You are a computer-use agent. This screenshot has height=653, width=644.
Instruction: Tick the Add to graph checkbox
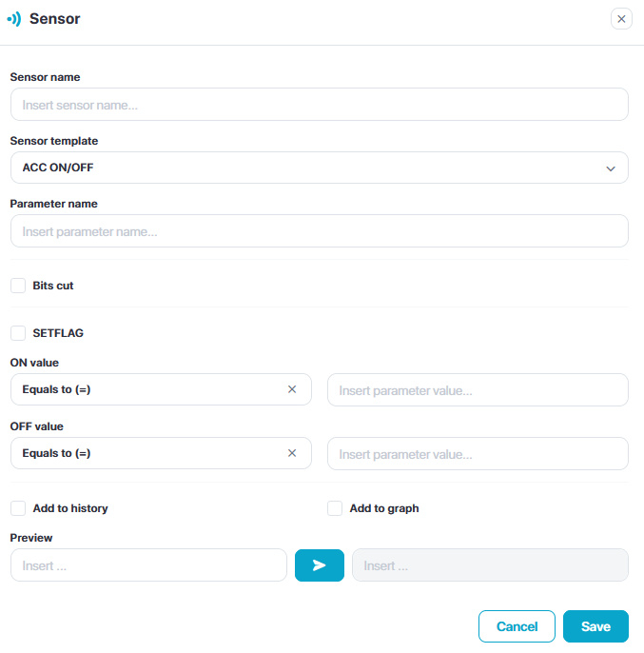(335, 508)
